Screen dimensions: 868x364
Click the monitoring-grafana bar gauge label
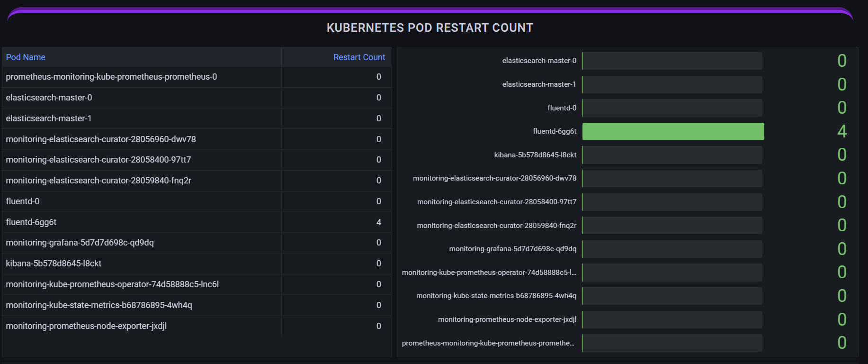(512, 249)
